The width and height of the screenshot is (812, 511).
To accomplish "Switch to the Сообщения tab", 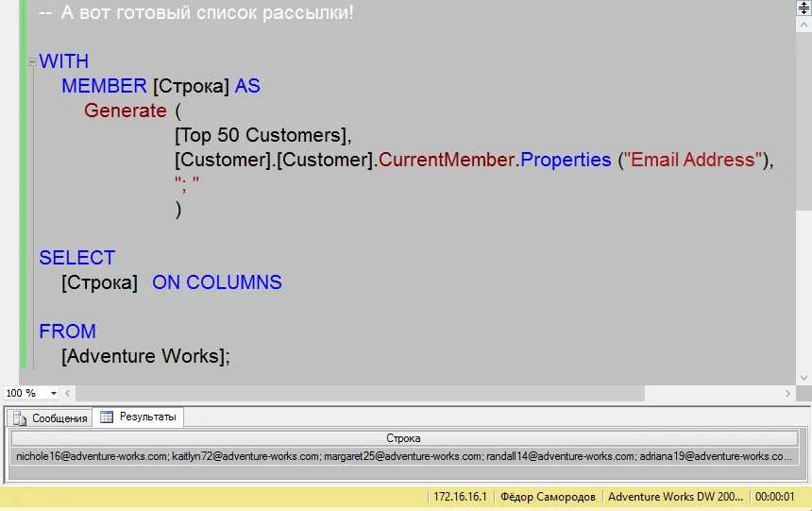I will coord(50,418).
